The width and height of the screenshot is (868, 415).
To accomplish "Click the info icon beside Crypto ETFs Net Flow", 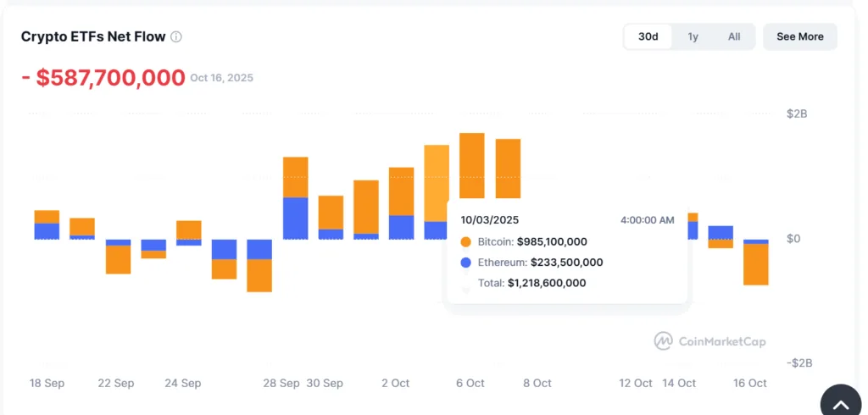I will coord(176,37).
